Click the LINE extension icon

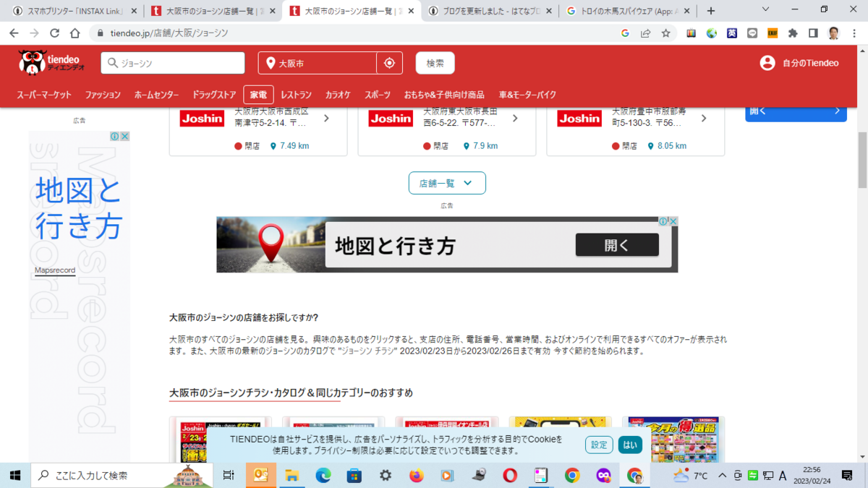point(752,33)
